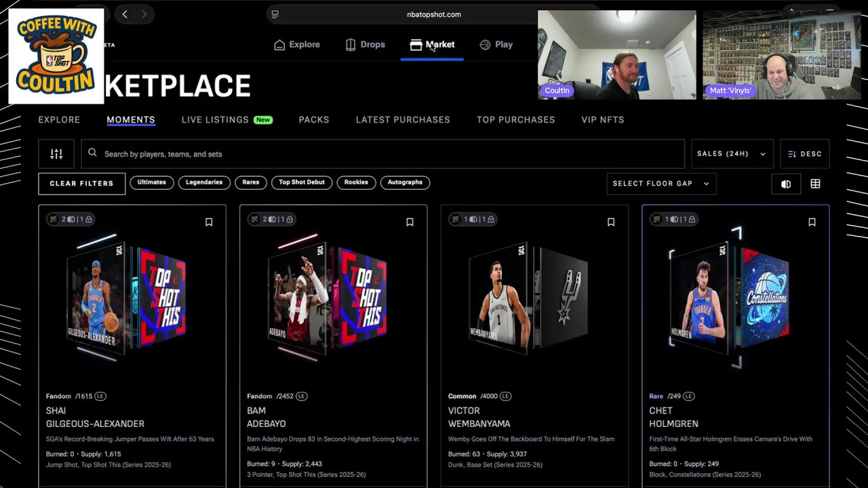Open the Chet Holmgren Constellations moment thumbnail
This screenshot has height=488, width=868.
pyautogui.click(x=731, y=298)
